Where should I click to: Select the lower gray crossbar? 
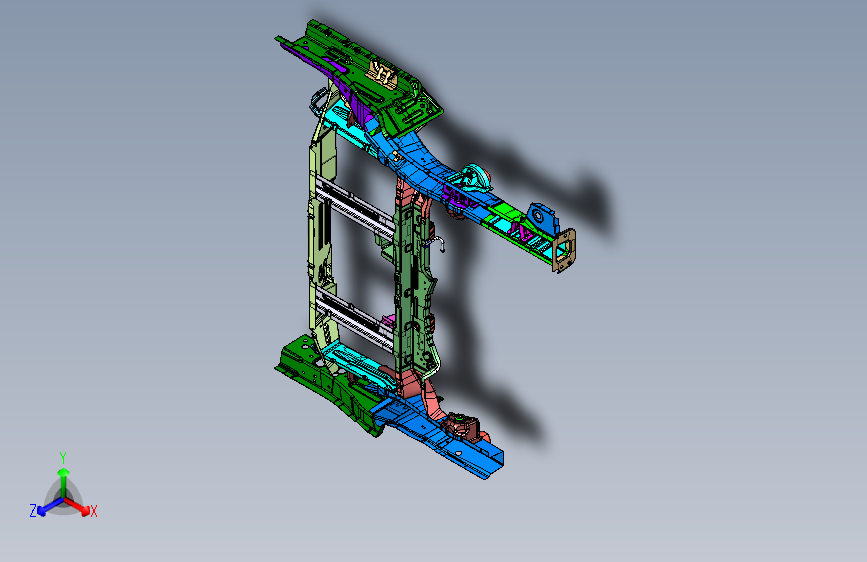[x=355, y=318]
